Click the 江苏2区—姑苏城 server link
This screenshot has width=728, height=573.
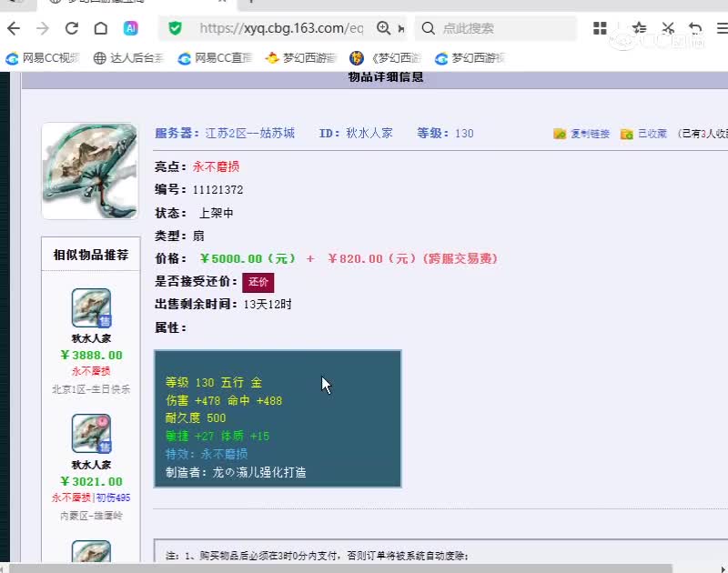[x=252, y=133]
